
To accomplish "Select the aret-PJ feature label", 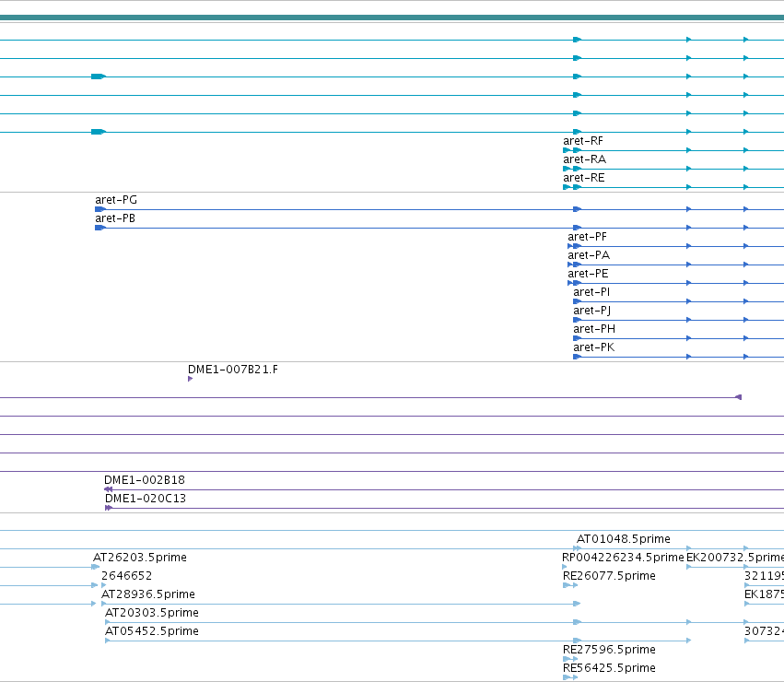I will coord(592,311).
